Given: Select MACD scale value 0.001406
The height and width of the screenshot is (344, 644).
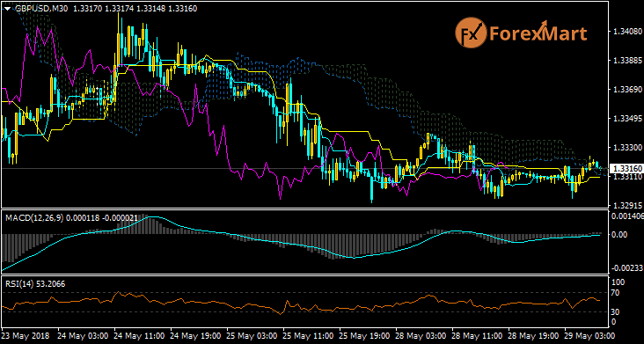Looking at the screenshot, I should [626, 216].
